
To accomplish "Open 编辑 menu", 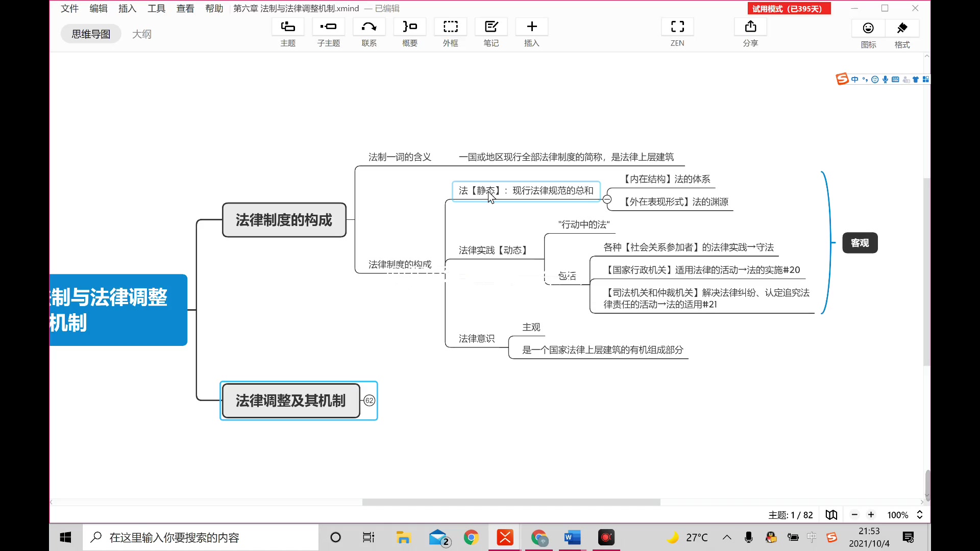I will [x=99, y=8].
